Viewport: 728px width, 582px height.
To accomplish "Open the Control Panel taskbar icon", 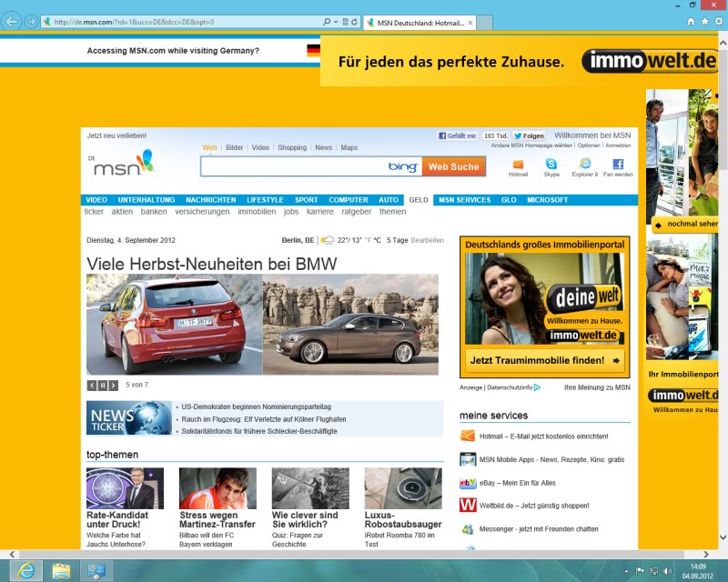I will [x=96, y=570].
